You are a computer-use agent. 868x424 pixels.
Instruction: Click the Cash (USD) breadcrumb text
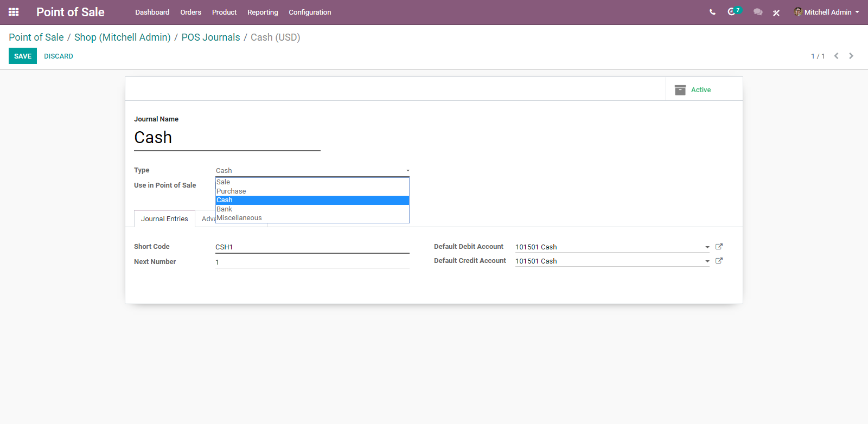click(x=275, y=37)
